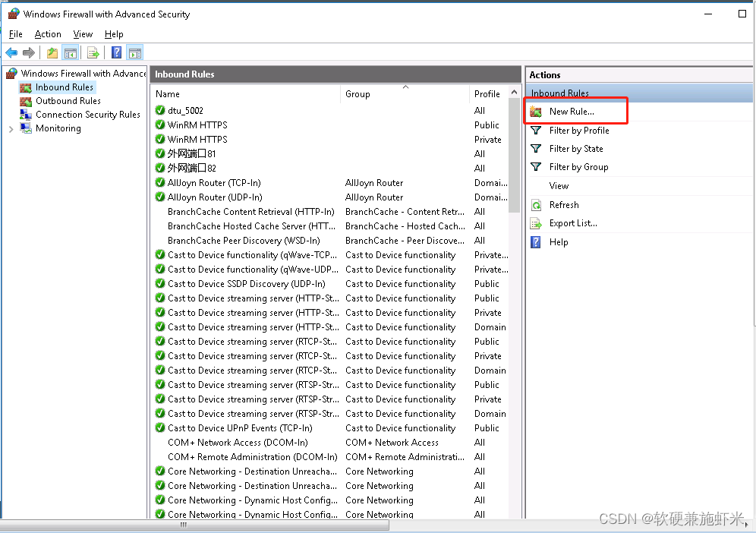Click Export List... action text
This screenshot has width=756, height=533.
point(573,223)
